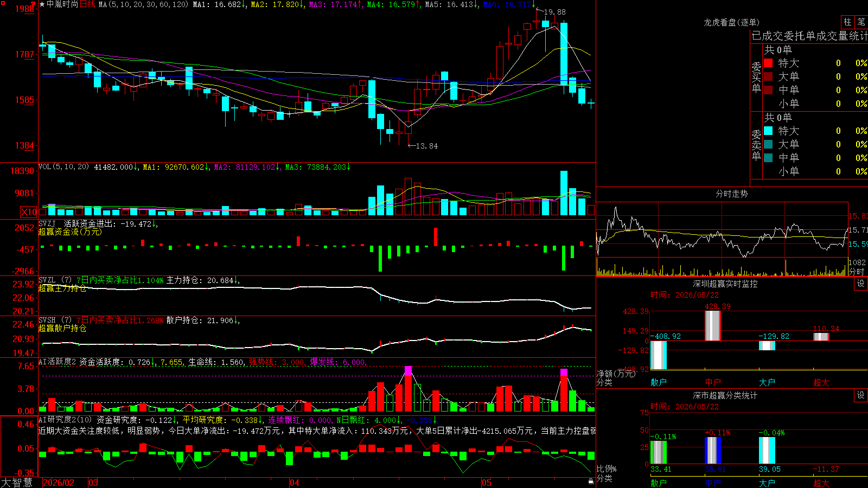Viewport: 868px width, 488px height.
Task: Switch the order panel to 笔 view
Action: (861, 22)
